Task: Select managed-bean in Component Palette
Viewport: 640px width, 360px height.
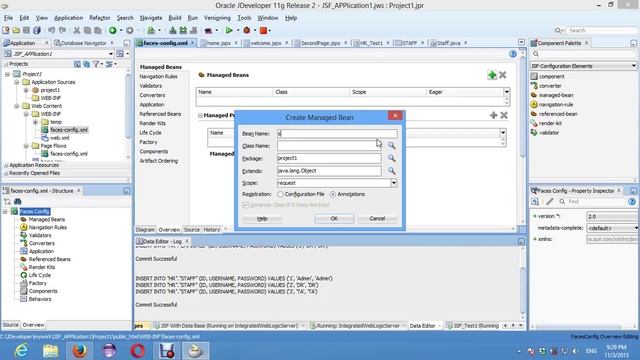Action: (556, 95)
